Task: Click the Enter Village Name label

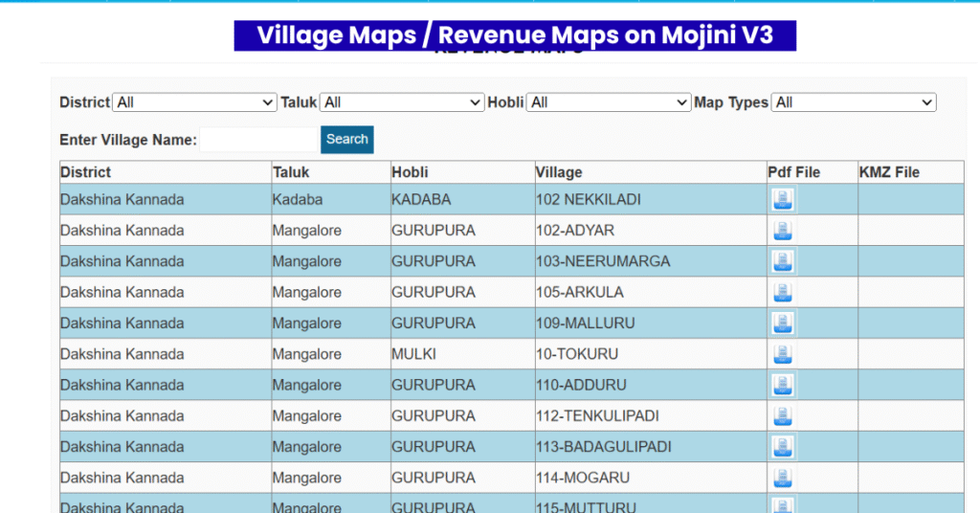Action: 128,140
